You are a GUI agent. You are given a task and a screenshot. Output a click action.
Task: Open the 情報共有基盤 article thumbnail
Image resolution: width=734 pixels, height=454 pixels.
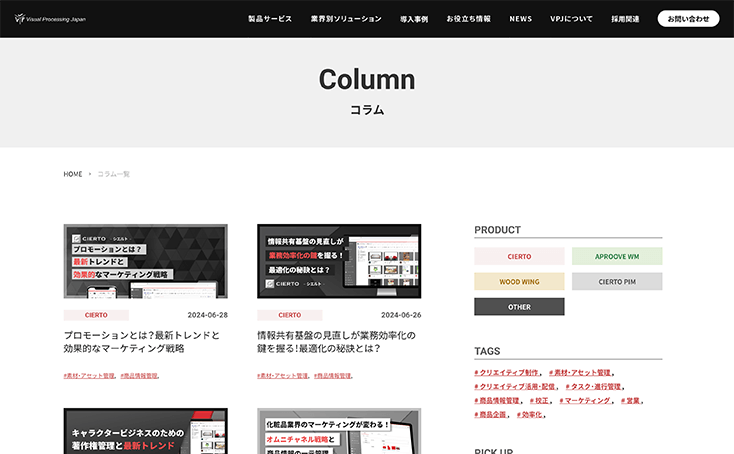339,261
